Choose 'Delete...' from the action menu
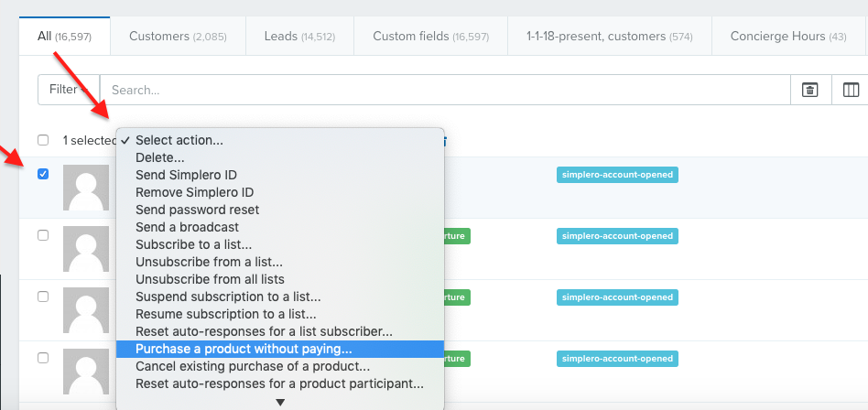Image resolution: width=868 pixels, height=410 pixels. [160, 157]
